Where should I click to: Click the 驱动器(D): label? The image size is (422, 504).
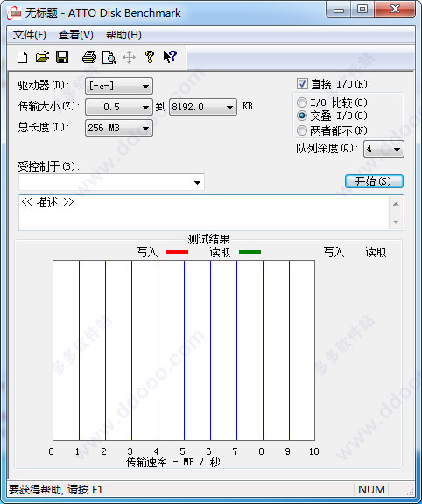point(44,86)
